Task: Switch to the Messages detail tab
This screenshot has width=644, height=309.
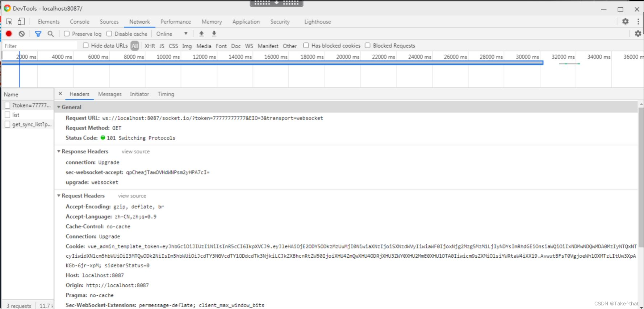Action: [x=110, y=94]
